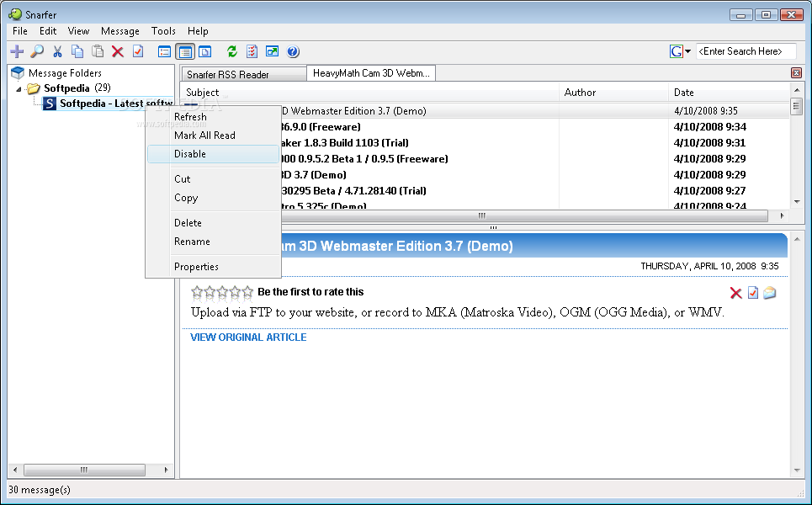Open the File menu
Viewport: 812px width, 505px height.
[19, 31]
